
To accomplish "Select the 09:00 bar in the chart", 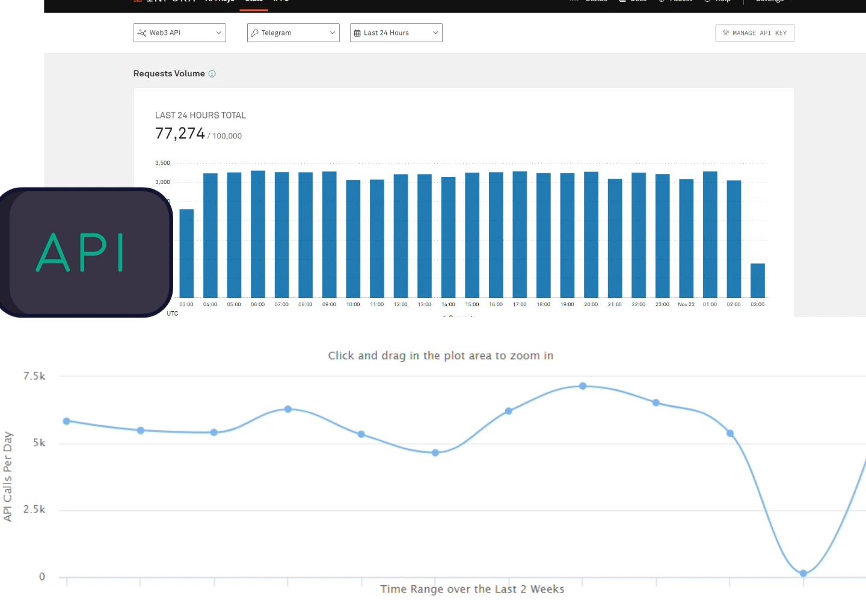I will (x=329, y=235).
